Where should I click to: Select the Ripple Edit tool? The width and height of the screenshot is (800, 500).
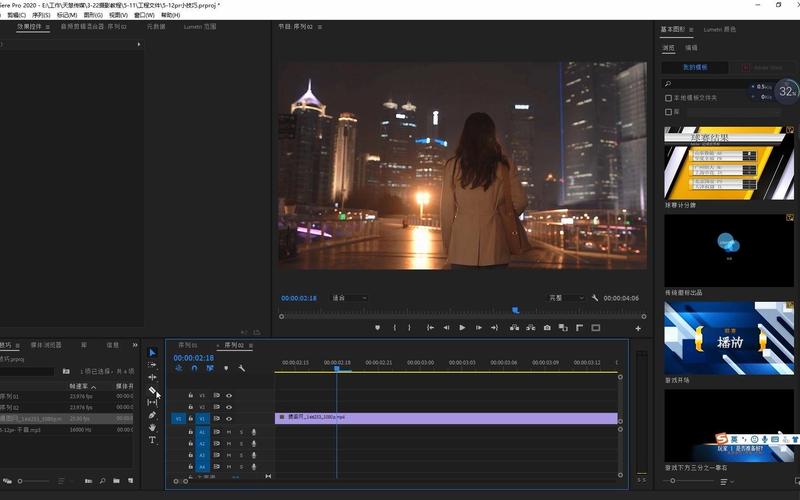pos(152,377)
